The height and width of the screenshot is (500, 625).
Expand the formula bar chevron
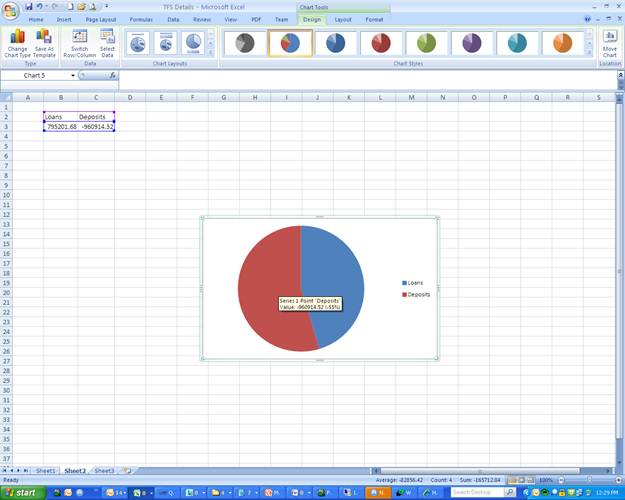[x=621, y=75]
